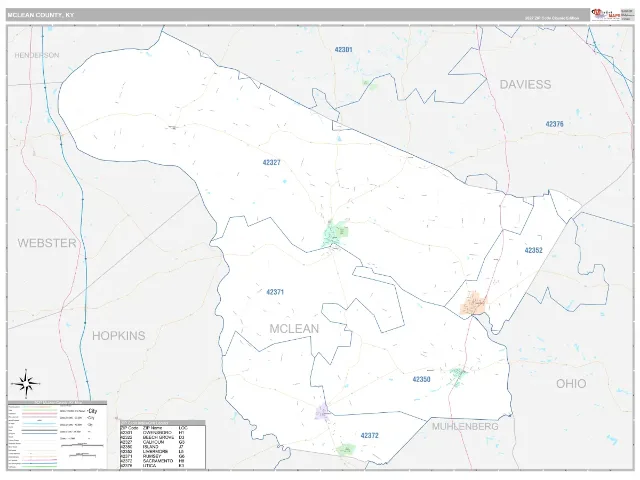
Task: Click the ZIP Name column header
Action: 152,428
